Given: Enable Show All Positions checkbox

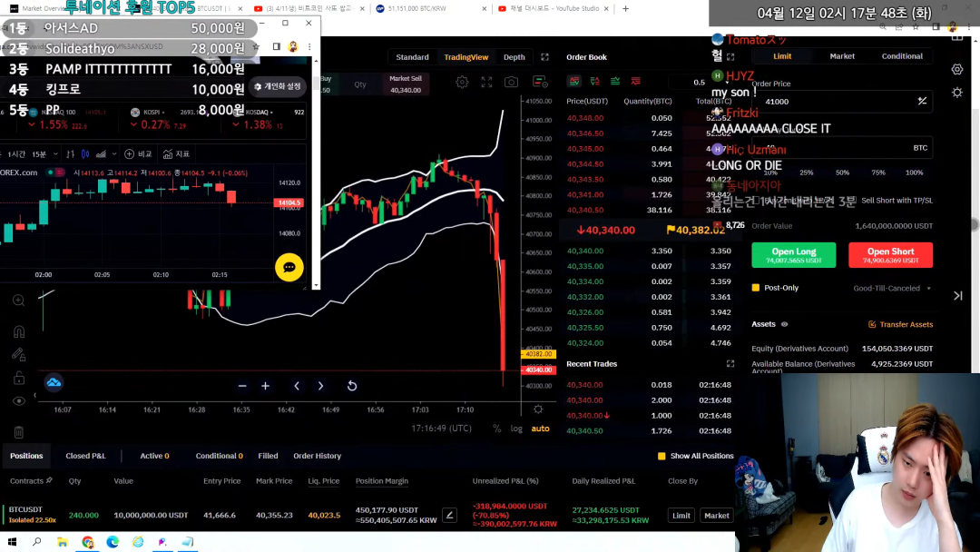Looking at the screenshot, I should pyautogui.click(x=661, y=456).
